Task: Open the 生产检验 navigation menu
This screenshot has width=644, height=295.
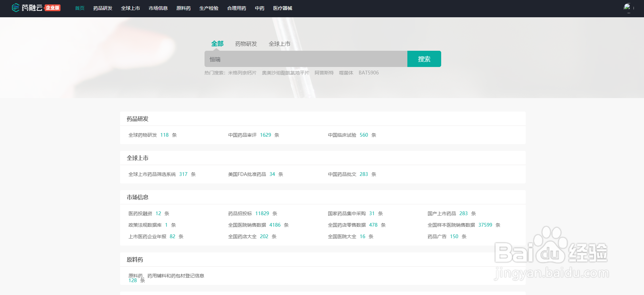Action: [209, 8]
